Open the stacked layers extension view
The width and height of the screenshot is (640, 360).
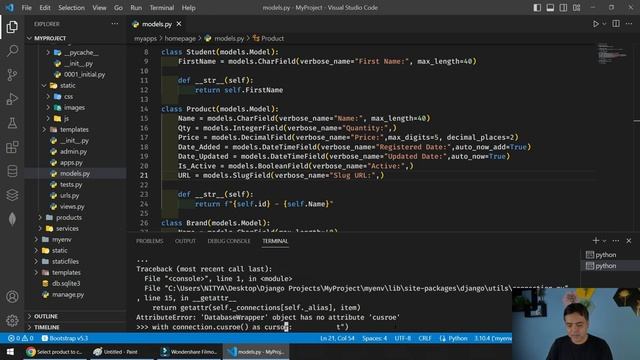click(12, 195)
